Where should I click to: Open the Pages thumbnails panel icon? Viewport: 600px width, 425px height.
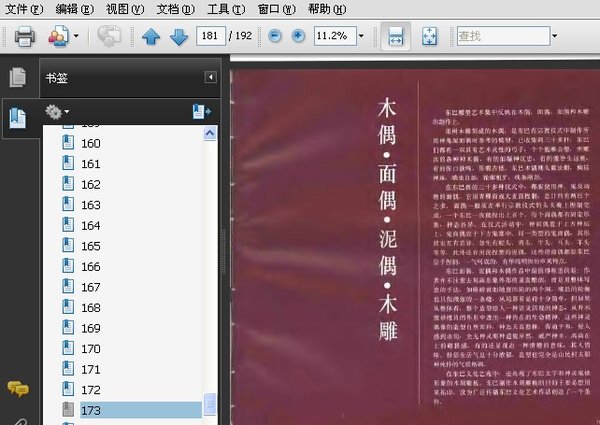point(18,77)
